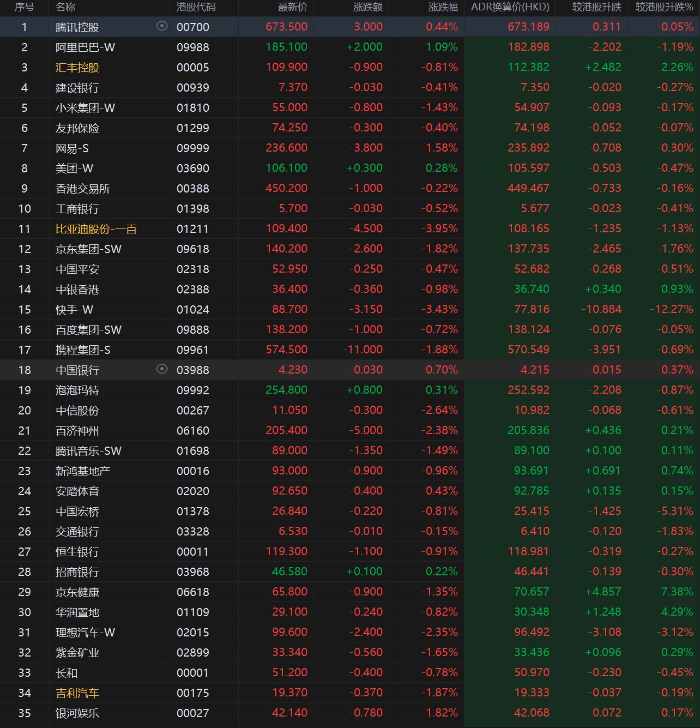Open the 阿里巴巴-W stock row

85,47
